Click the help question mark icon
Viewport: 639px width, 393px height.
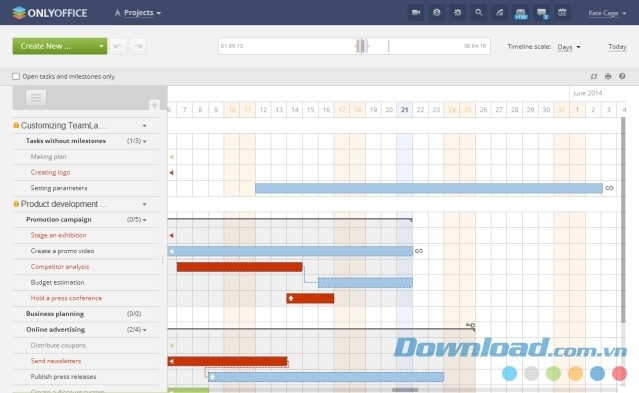(622, 76)
